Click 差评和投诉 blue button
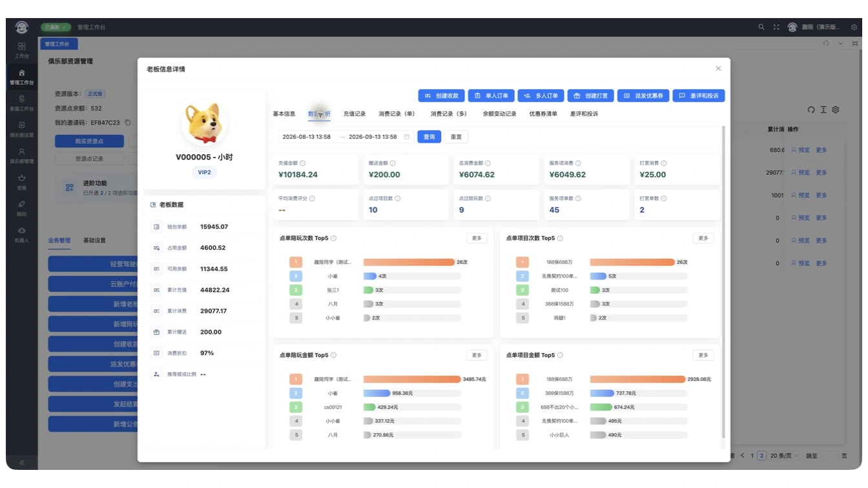The image size is (868, 488). 699,96
